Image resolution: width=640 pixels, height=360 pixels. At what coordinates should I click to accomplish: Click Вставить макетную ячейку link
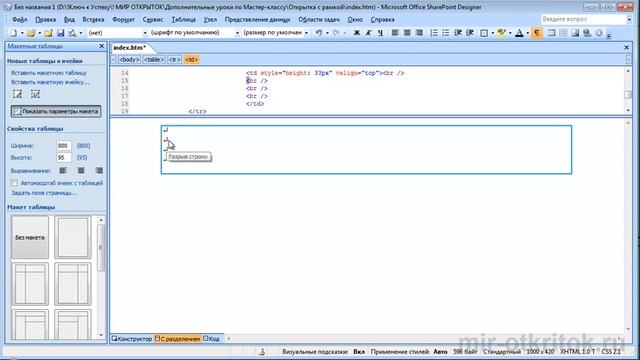[50, 82]
